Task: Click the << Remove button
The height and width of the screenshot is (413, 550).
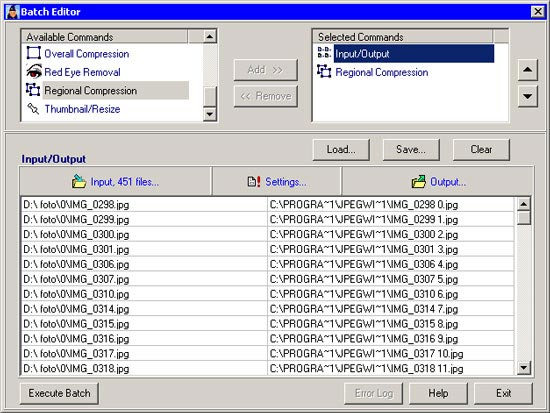Action: point(266,96)
